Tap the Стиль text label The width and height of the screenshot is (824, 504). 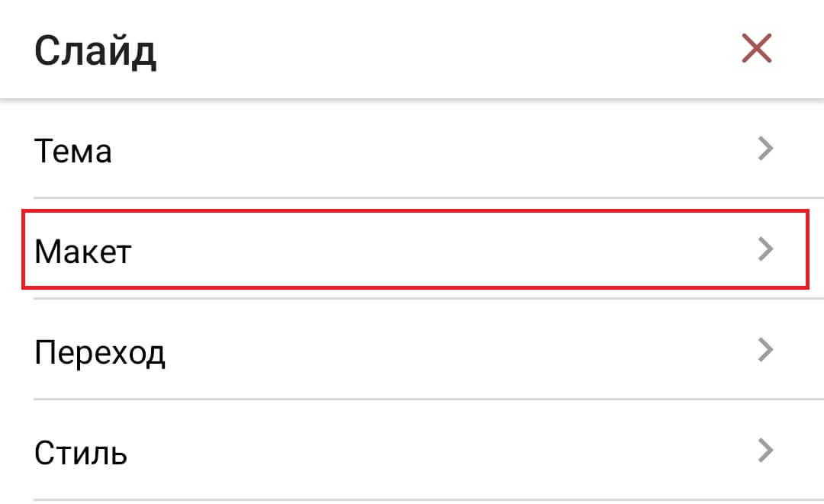(81, 453)
